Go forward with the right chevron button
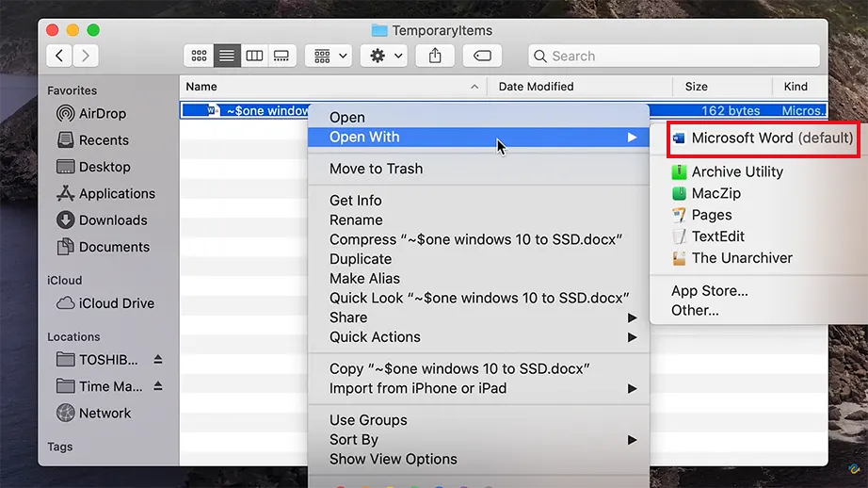Image resolution: width=868 pixels, height=488 pixels. [x=86, y=56]
